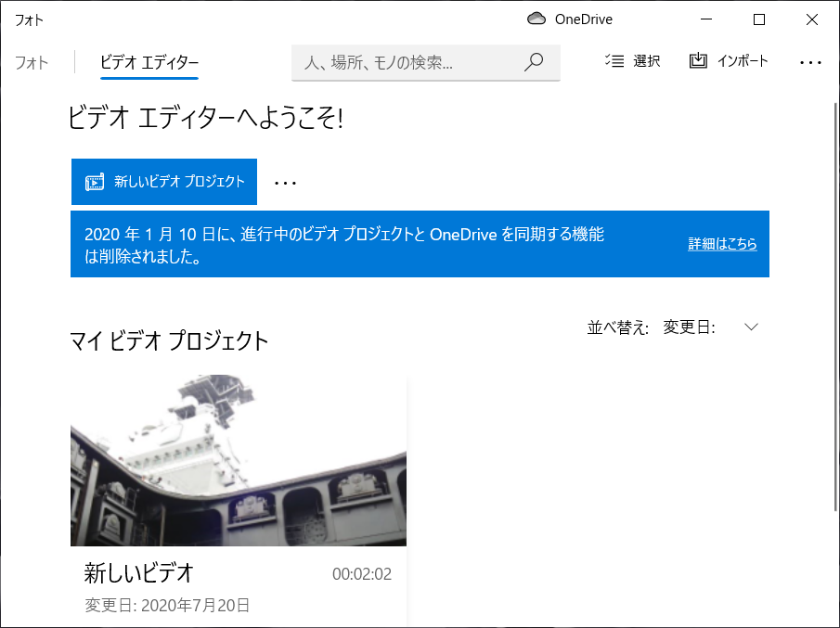The image size is (840, 628).
Task: Open the top-right more options ellipsis
Action: click(810, 63)
